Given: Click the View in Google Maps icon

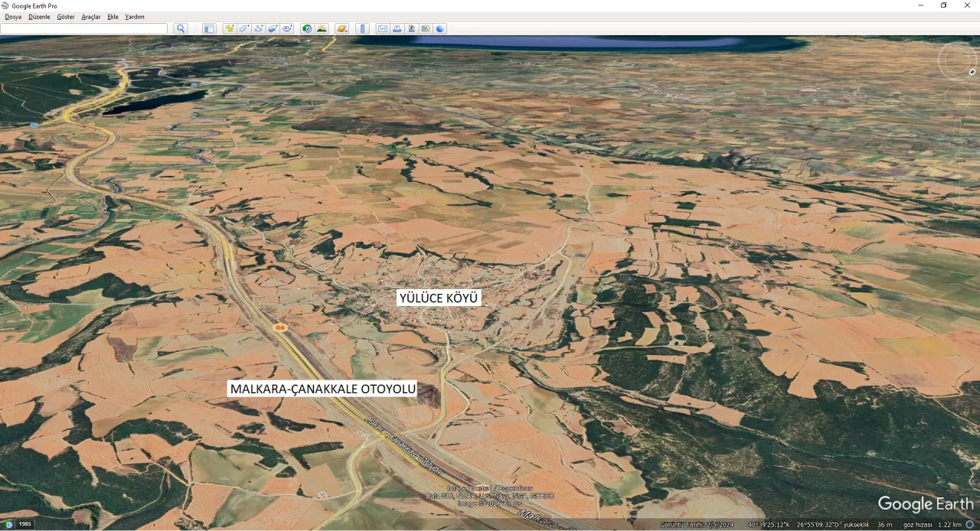Looking at the screenshot, I should (x=426, y=29).
